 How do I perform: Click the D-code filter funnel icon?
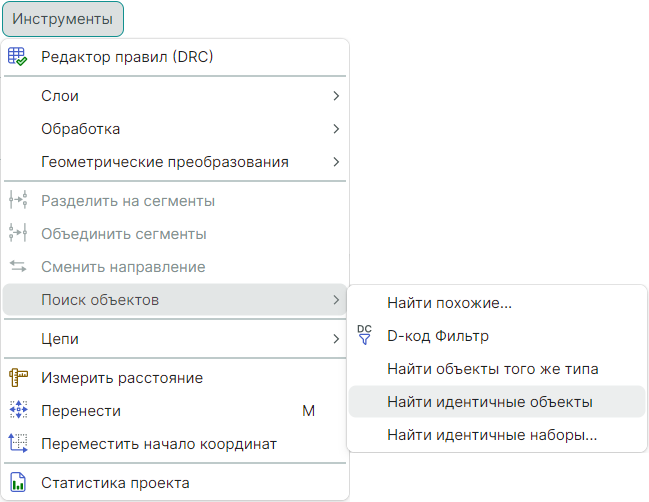[x=364, y=336]
